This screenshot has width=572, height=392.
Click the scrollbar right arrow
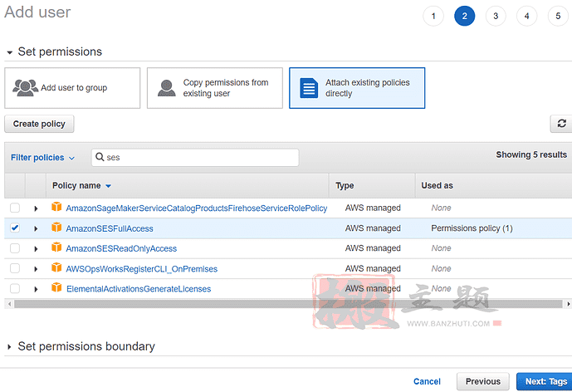tap(568, 304)
